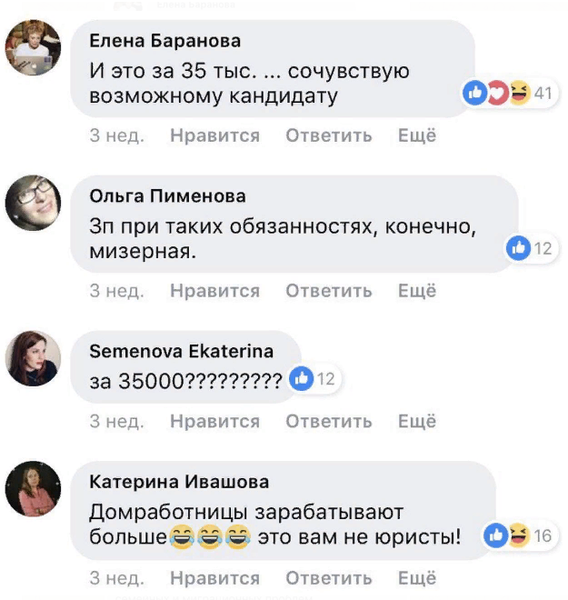Click the like reaction icon on Елена Баранова's comment
568x600 pixels.
(475, 93)
